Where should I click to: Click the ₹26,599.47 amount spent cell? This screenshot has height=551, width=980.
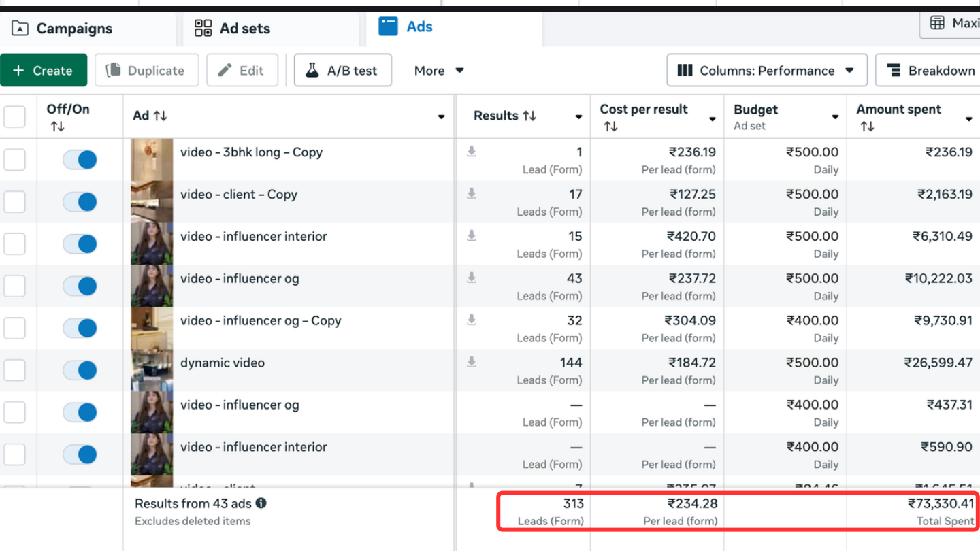point(938,363)
